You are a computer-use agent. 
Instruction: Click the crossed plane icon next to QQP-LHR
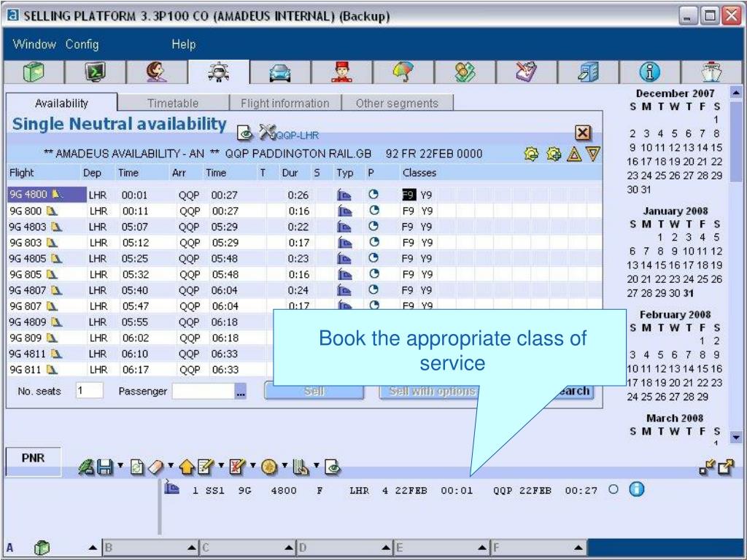click(267, 132)
